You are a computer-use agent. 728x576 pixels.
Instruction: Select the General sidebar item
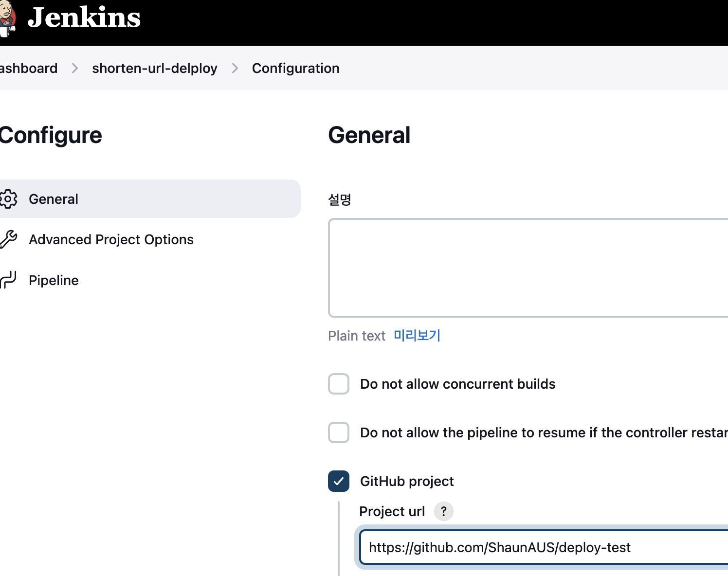[150, 198]
